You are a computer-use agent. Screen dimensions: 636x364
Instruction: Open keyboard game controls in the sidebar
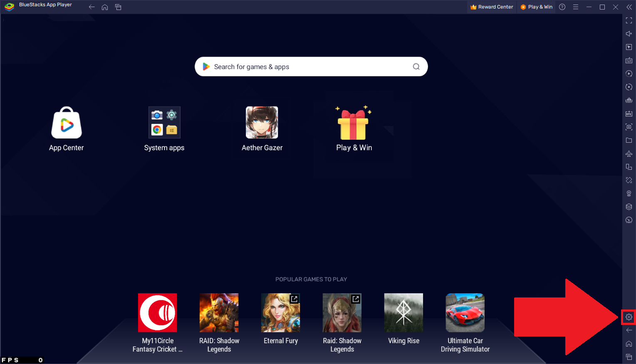(629, 60)
